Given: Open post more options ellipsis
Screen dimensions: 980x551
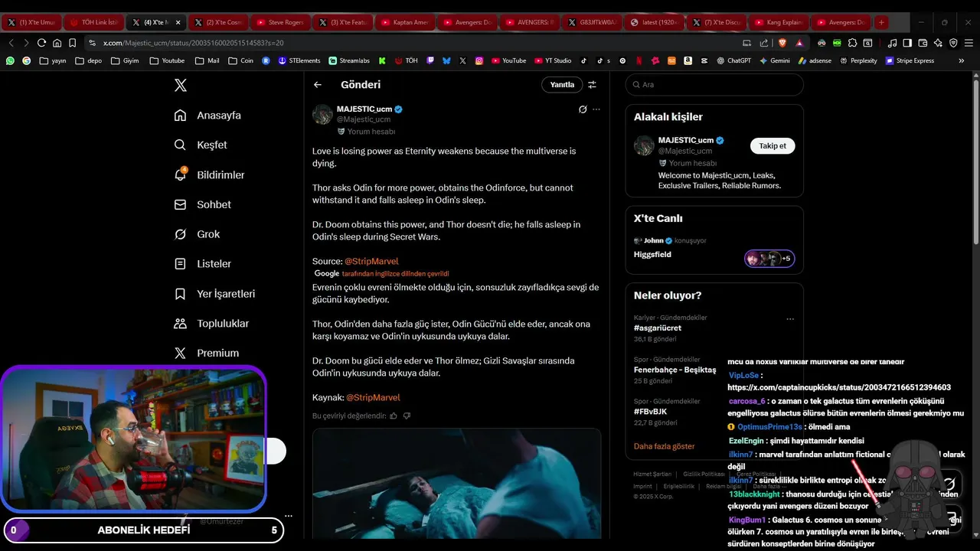Looking at the screenshot, I should (x=596, y=109).
